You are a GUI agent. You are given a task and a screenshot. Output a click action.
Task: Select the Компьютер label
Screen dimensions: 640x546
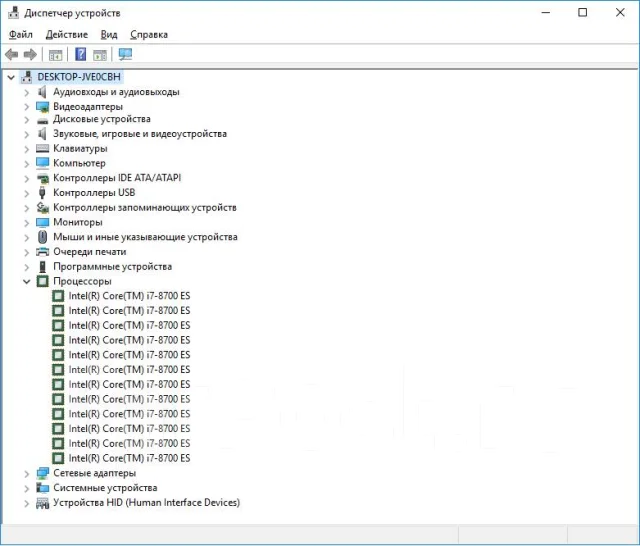79,163
